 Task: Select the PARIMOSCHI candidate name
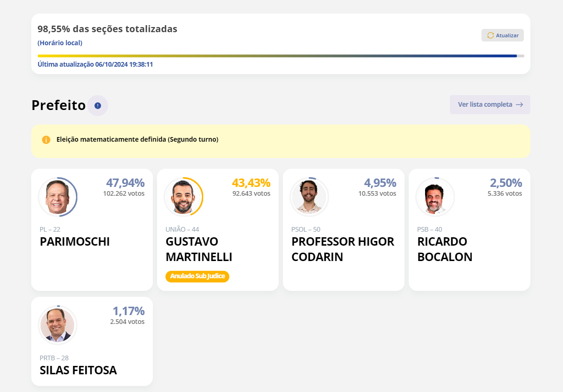pos(75,242)
